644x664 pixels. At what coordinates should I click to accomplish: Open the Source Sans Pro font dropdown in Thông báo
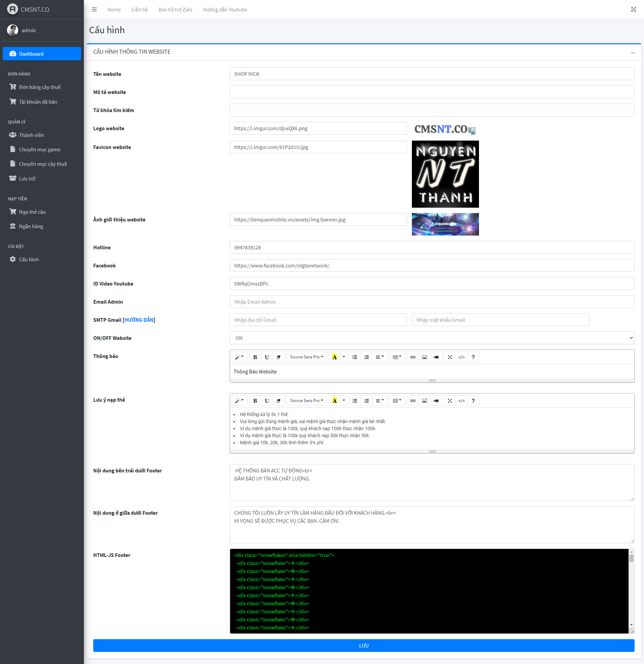[307, 357]
